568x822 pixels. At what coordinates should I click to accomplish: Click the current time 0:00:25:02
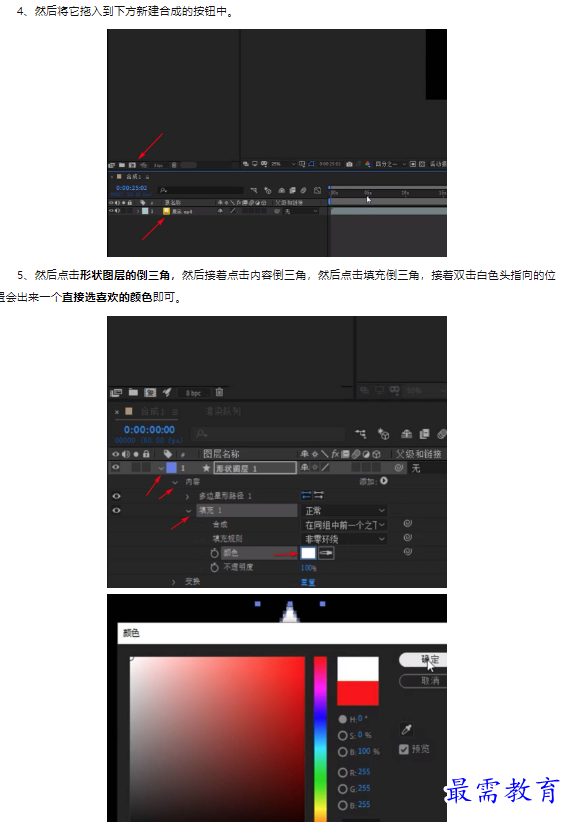(x=132, y=188)
